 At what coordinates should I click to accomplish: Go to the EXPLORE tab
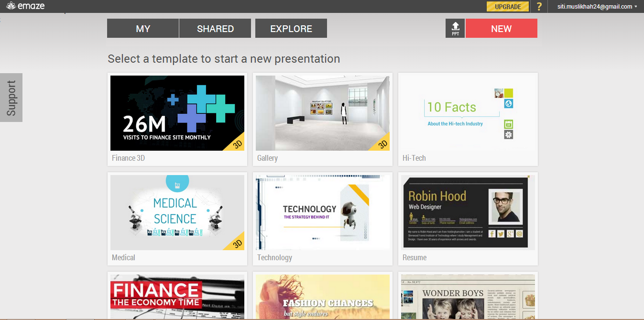click(291, 28)
